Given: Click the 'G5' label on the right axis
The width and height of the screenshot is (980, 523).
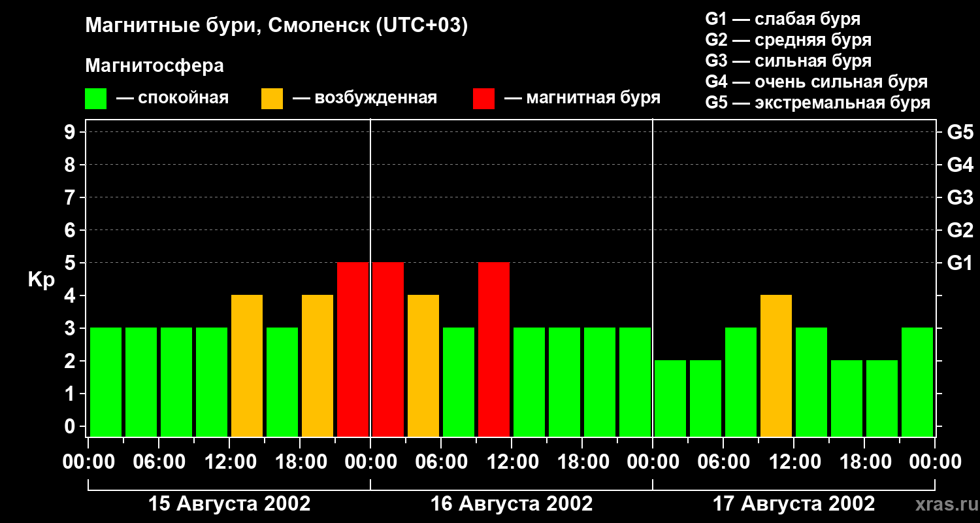Looking at the screenshot, I should (x=960, y=132).
